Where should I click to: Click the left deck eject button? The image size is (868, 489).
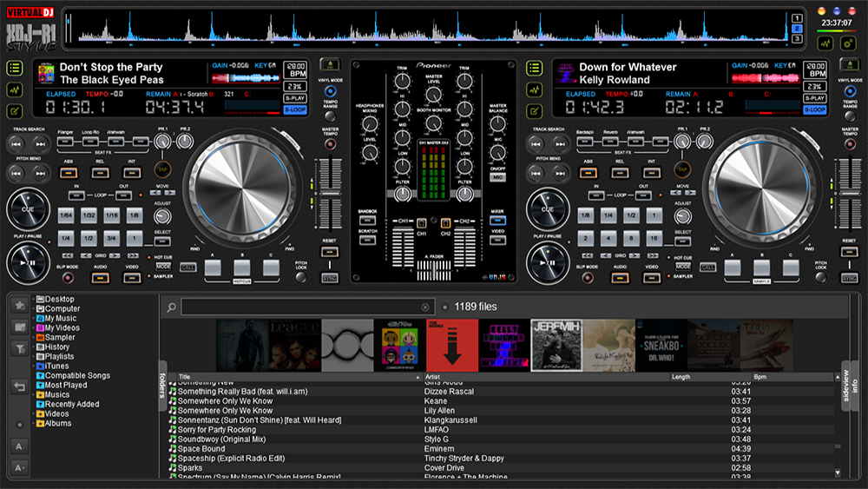click(330, 65)
